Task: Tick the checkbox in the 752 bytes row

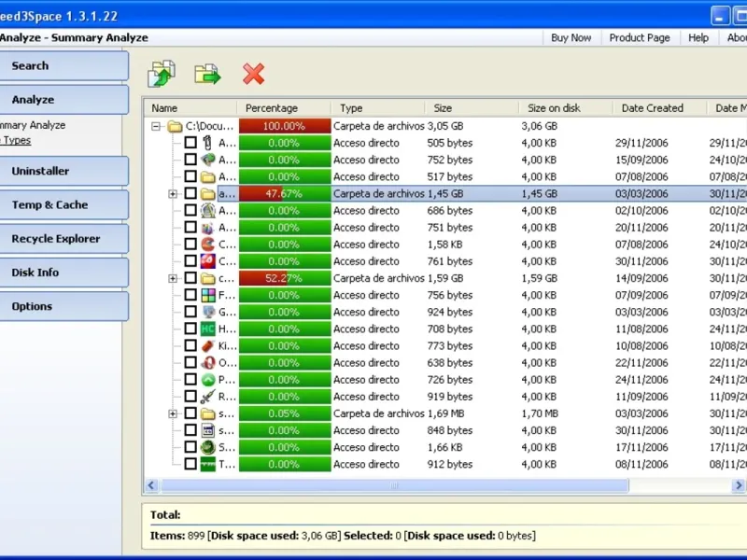Action: click(190, 159)
